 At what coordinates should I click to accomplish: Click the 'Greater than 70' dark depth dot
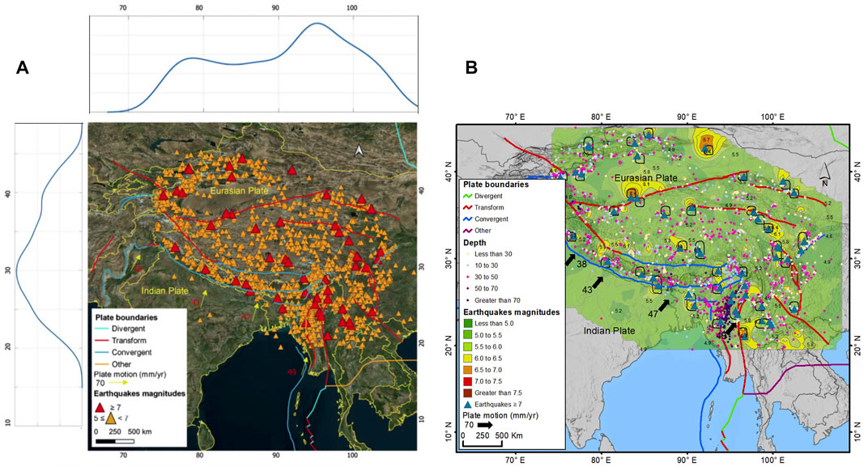[x=468, y=300]
